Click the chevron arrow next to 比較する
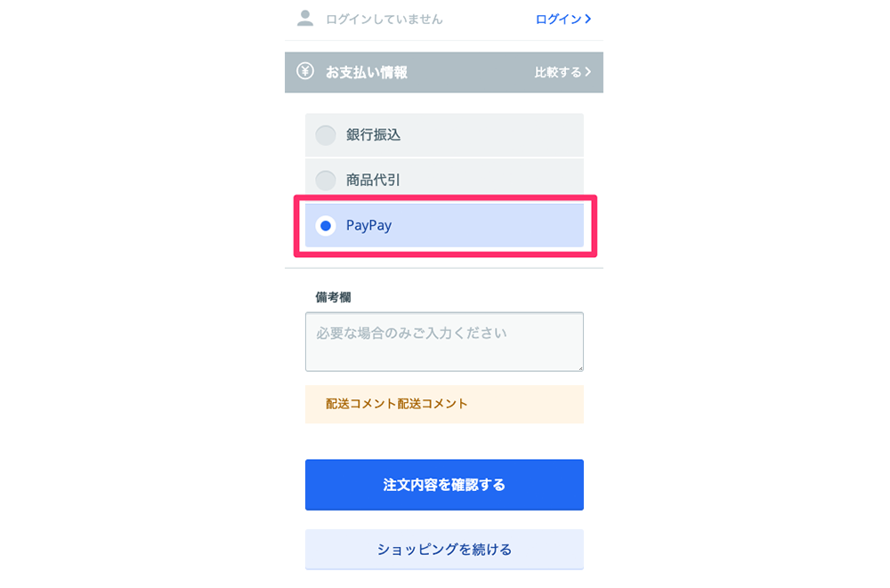Image resolution: width=890 pixels, height=588 pixels. click(588, 72)
